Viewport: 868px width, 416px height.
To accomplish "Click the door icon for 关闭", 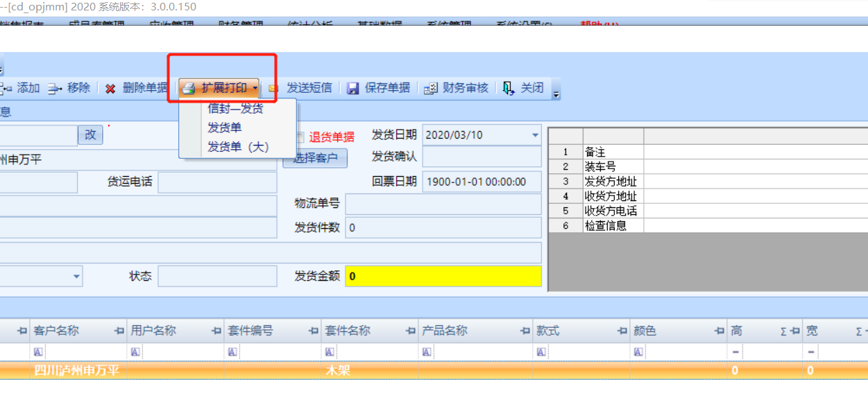I will (509, 89).
